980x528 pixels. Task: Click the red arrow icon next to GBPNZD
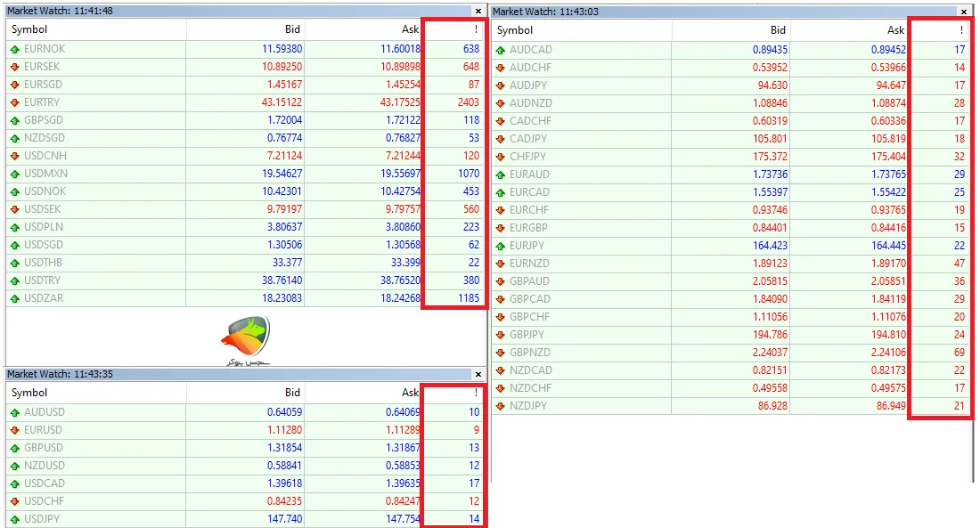coord(500,353)
